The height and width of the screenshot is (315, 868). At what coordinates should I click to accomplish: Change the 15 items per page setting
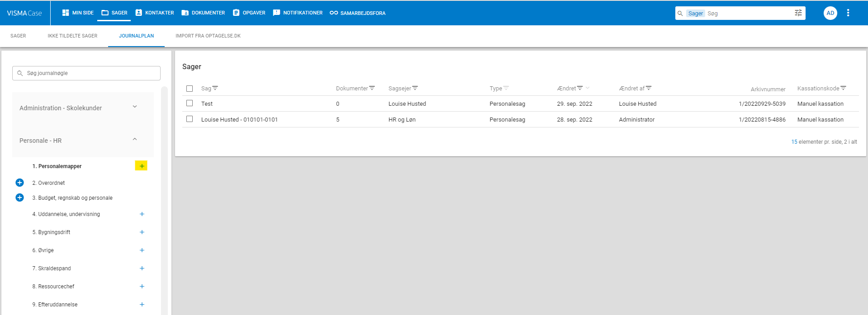tap(794, 142)
